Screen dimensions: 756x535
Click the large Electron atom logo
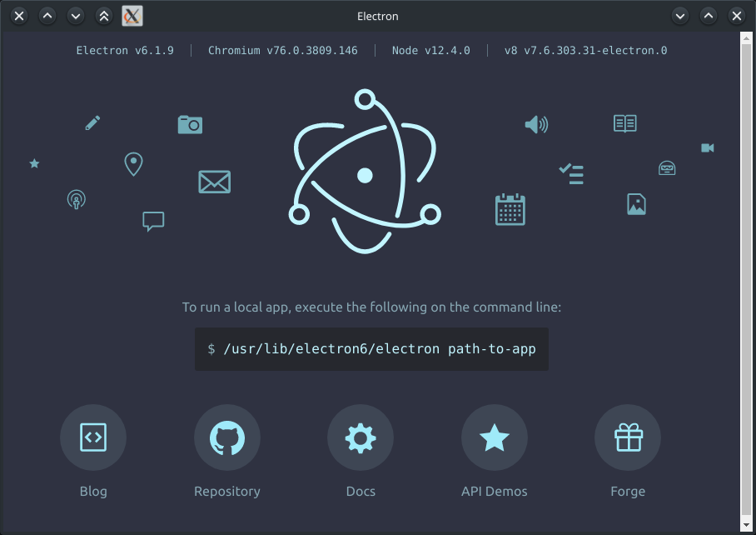pos(365,172)
